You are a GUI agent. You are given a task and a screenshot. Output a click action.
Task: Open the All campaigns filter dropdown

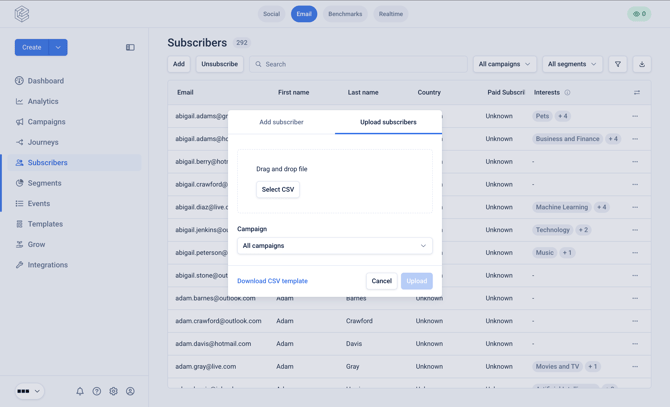click(x=504, y=64)
